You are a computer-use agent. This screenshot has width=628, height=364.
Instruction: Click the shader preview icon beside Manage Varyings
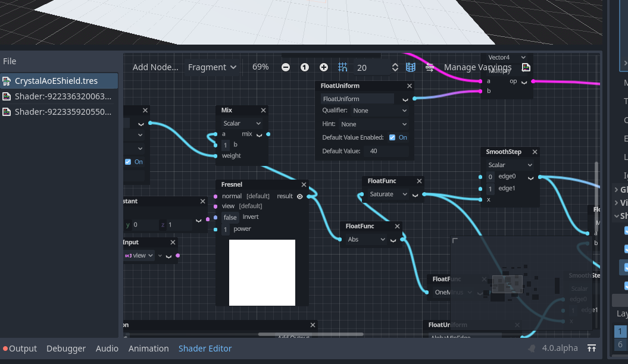[x=526, y=67]
